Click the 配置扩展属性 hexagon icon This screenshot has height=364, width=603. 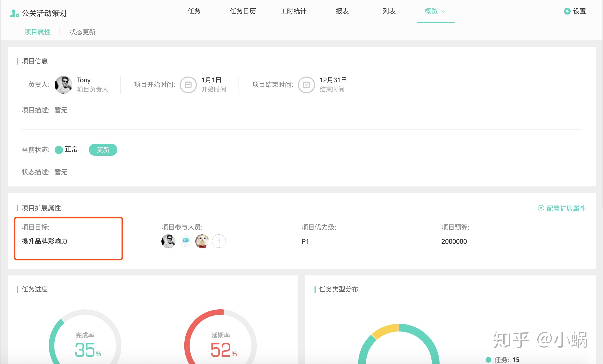541,208
